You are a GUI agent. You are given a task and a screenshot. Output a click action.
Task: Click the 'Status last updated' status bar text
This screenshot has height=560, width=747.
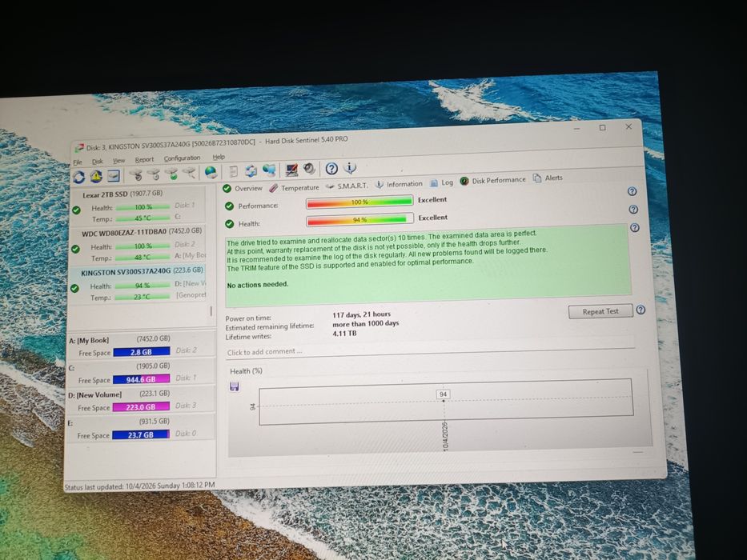pyautogui.click(x=139, y=486)
